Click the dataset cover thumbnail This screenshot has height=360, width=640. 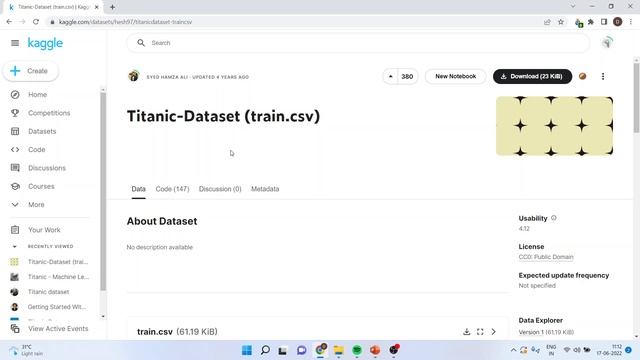[554, 126]
